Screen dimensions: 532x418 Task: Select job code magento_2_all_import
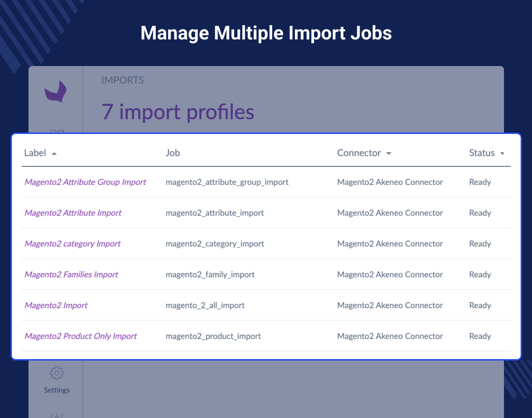click(x=205, y=305)
